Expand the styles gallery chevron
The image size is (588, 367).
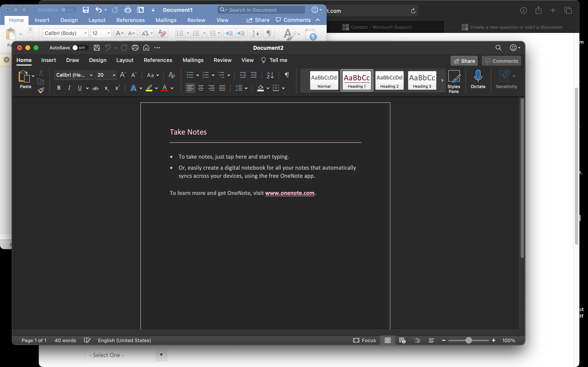coord(442,80)
